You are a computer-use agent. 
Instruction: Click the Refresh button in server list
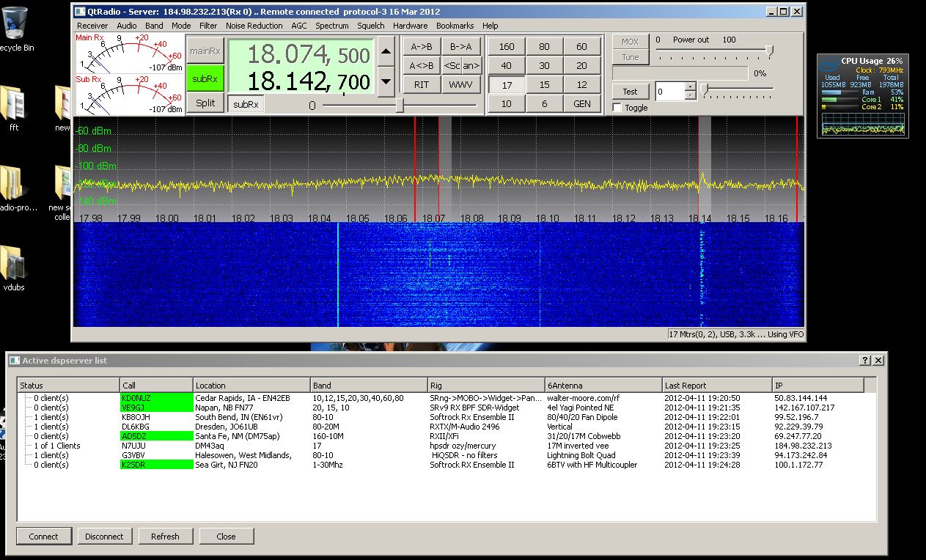165,536
